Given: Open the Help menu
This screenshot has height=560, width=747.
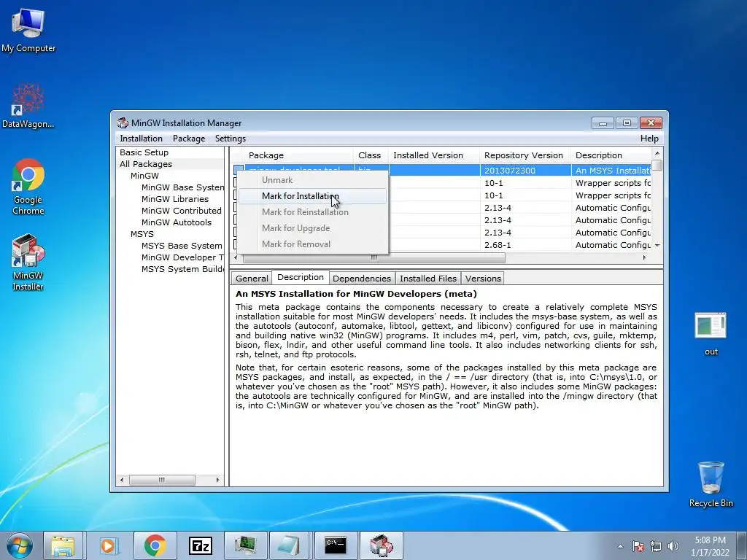Looking at the screenshot, I should point(649,139).
